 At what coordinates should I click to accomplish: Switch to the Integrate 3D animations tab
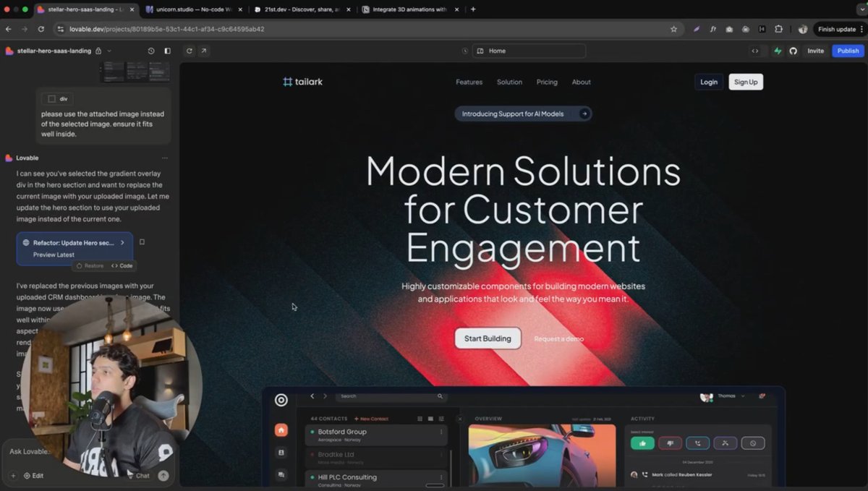(410, 9)
